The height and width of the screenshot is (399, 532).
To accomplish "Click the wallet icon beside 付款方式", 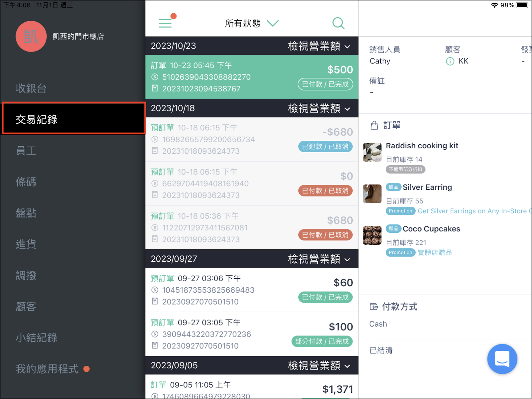I will (x=374, y=307).
